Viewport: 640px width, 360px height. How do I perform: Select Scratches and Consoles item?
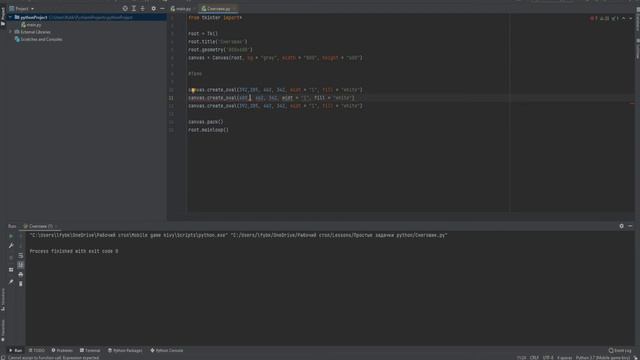pos(41,39)
